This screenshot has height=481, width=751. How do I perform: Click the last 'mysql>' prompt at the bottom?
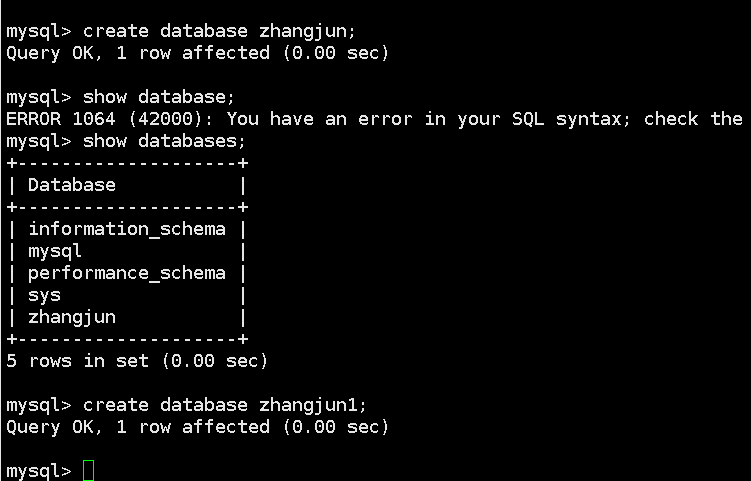[38, 471]
